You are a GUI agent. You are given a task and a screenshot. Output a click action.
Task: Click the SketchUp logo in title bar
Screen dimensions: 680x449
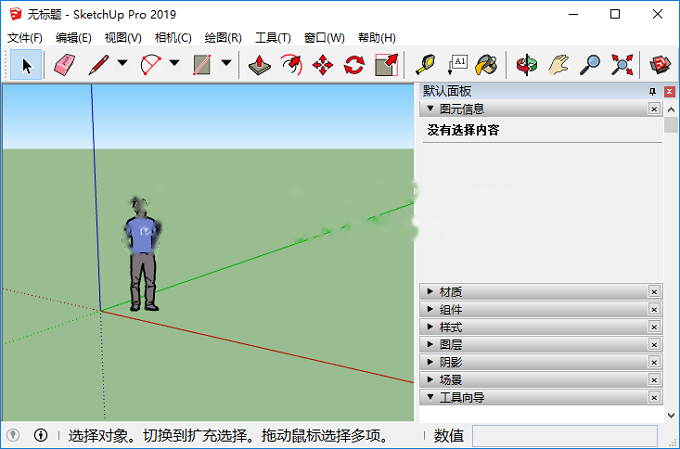click(16, 14)
